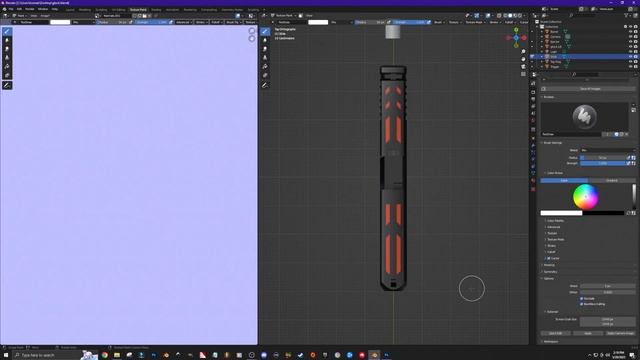
Task: Click the black secondary color swatch
Action: click(603, 213)
